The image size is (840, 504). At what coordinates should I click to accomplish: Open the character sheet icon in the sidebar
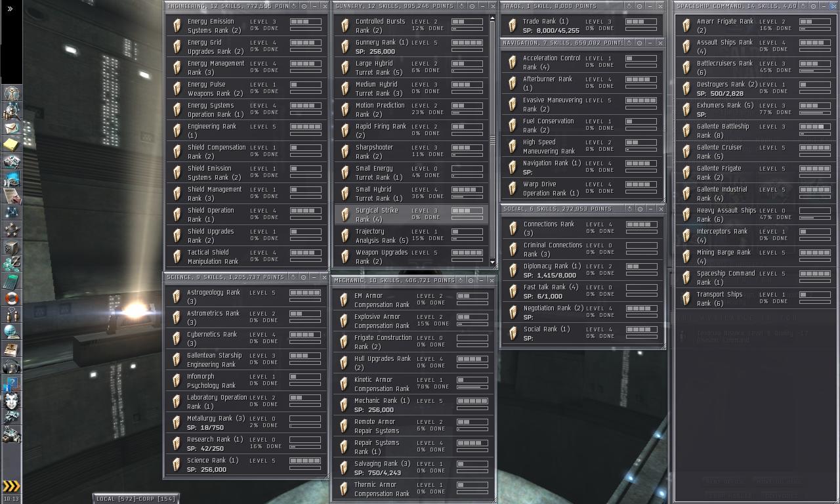tap(11, 93)
